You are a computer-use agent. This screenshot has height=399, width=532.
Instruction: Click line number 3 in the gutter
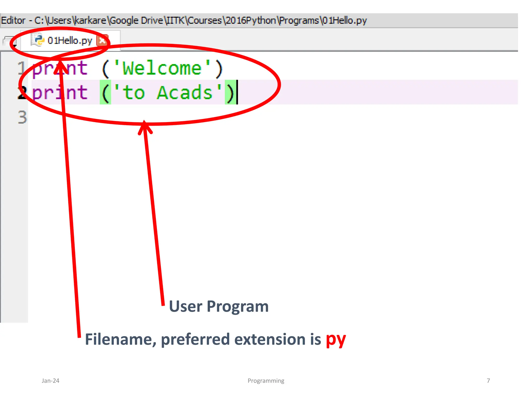tap(22, 117)
